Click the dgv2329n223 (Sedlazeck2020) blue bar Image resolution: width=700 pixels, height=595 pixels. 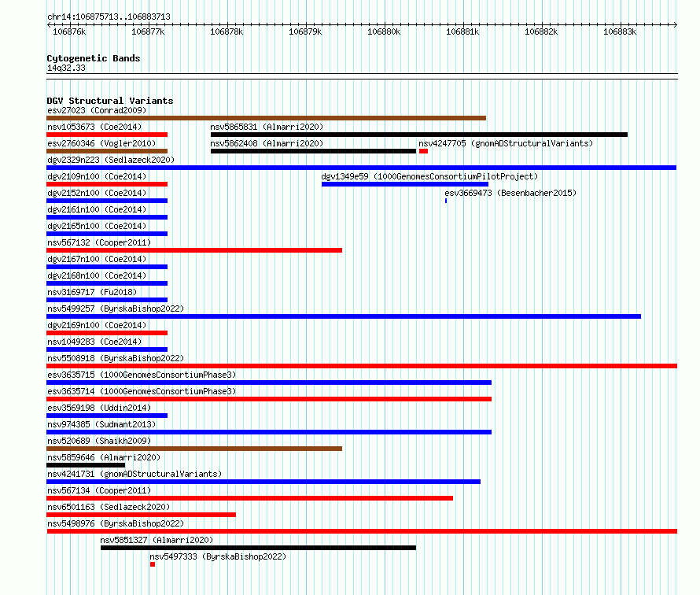pos(362,168)
